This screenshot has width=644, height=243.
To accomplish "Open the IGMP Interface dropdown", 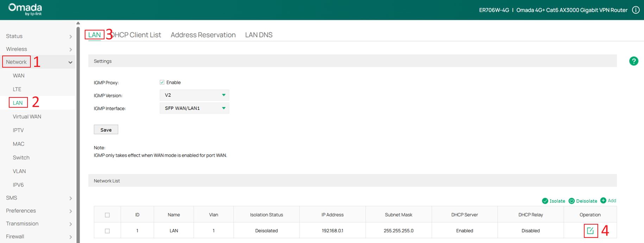I will 194,108.
